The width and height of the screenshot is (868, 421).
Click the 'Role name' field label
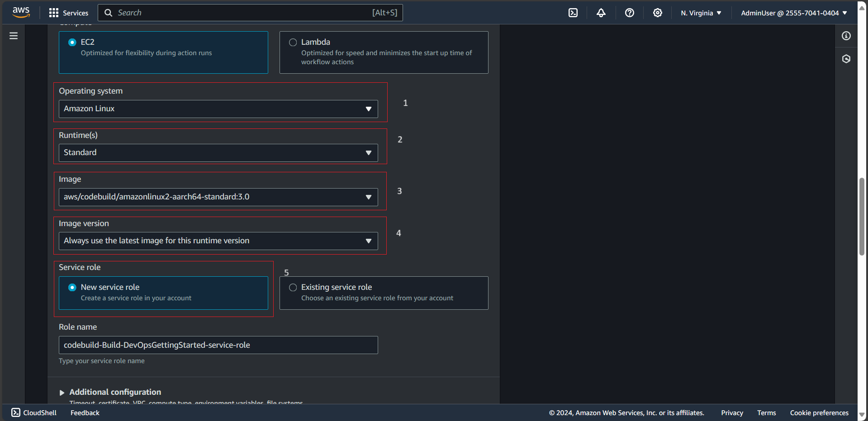pos(78,327)
